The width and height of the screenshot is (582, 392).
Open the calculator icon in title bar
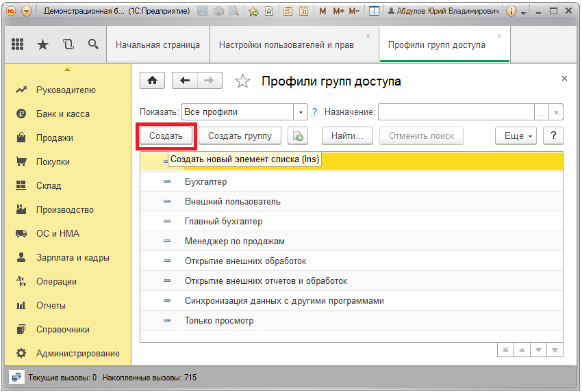point(288,12)
